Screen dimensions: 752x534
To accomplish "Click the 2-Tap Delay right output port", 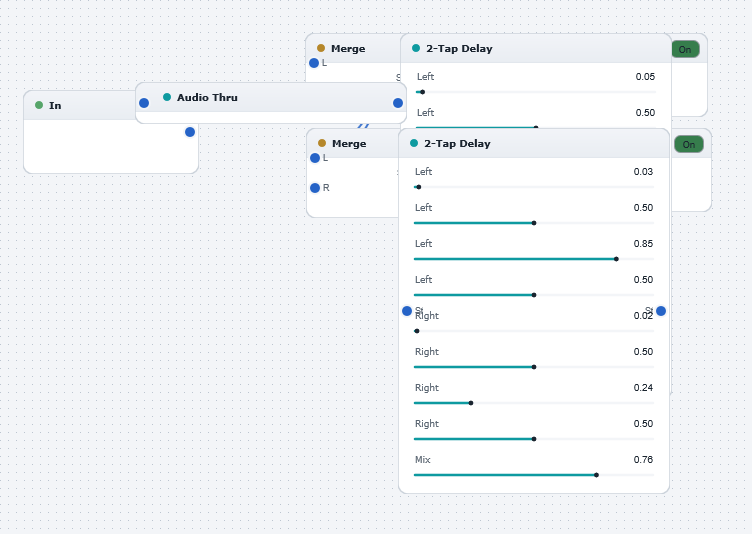I will point(661,311).
